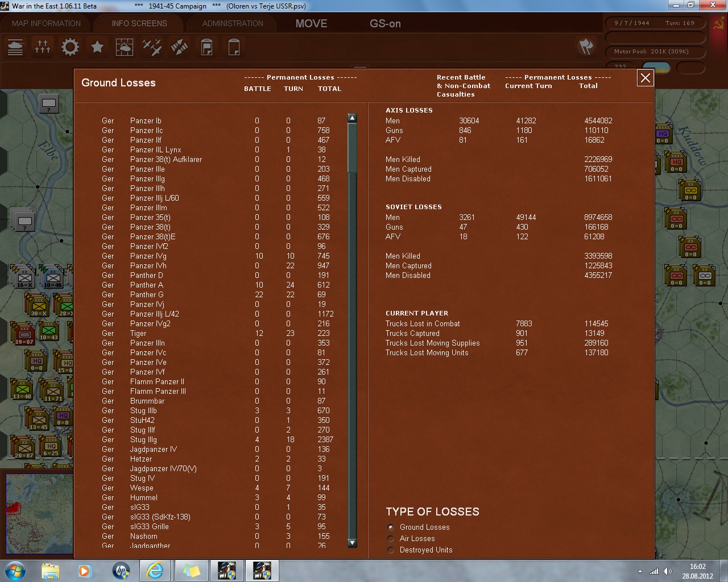
Task: Select the HQ counter 6=25
Action: coord(51,447)
